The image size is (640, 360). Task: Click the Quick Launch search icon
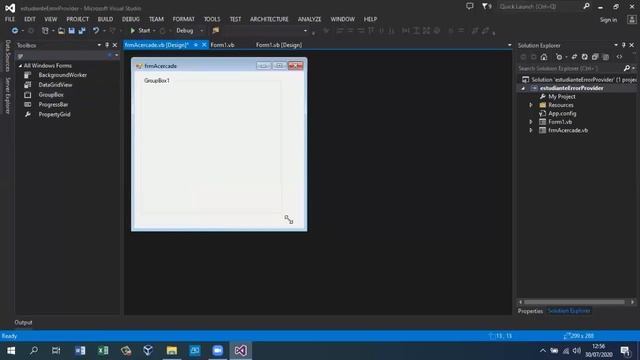tap(586, 6)
